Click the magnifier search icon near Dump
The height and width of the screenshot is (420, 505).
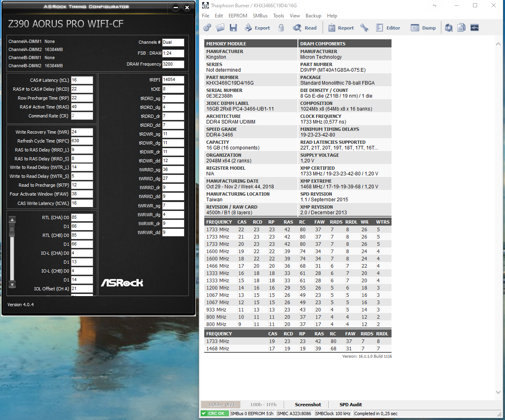click(x=449, y=28)
